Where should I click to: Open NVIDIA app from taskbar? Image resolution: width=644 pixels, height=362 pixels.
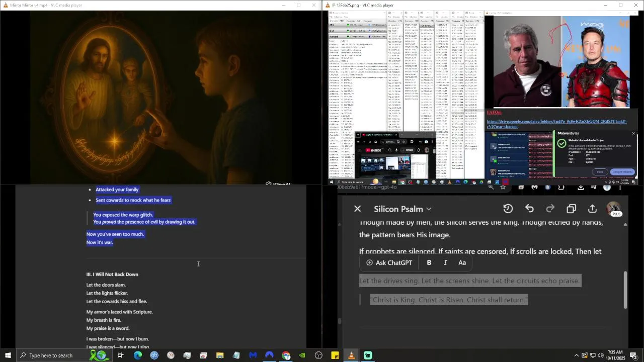pyautogui.click(x=302, y=355)
